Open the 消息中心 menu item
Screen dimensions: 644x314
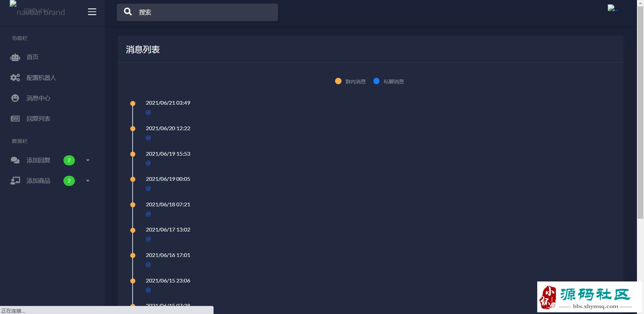(38, 98)
